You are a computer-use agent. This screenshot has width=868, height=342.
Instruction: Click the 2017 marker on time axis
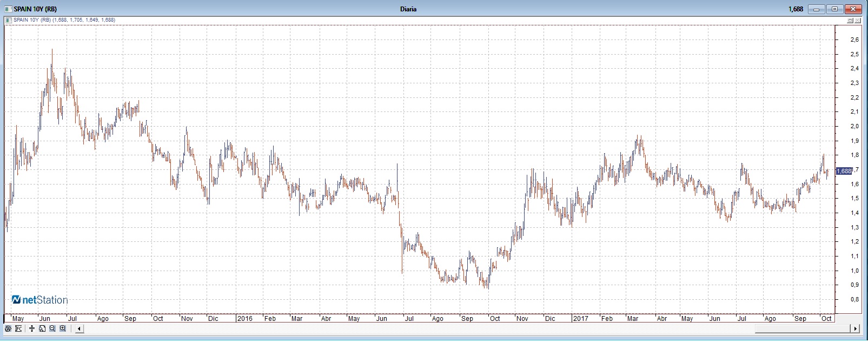pos(580,319)
